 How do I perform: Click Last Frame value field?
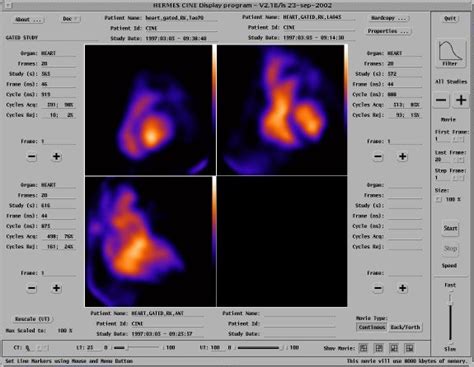coord(444,160)
